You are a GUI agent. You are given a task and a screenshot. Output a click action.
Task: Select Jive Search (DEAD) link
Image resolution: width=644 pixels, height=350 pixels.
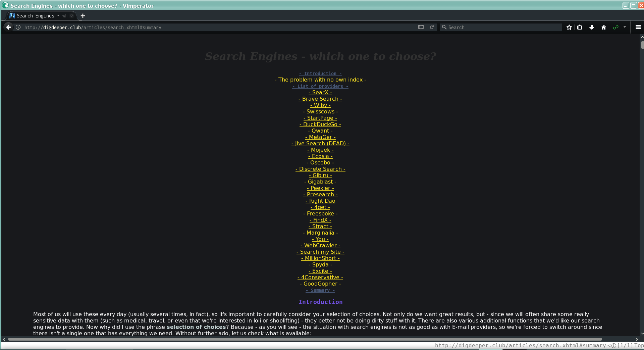point(320,143)
